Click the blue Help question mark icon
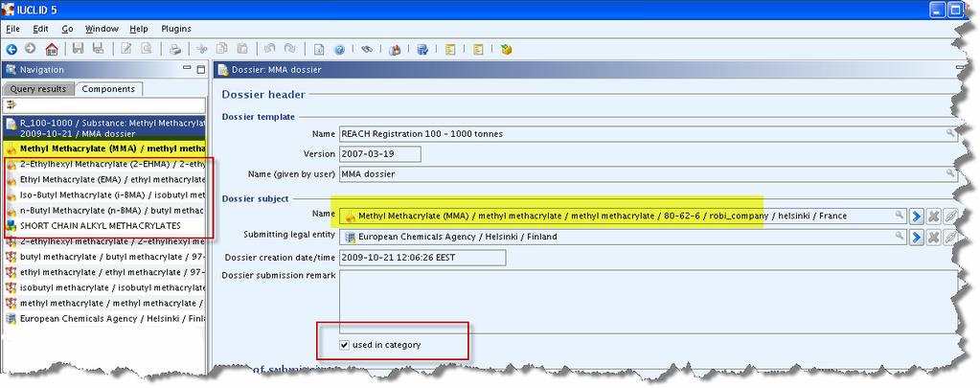The height and width of the screenshot is (388, 980). [x=339, y=50]
